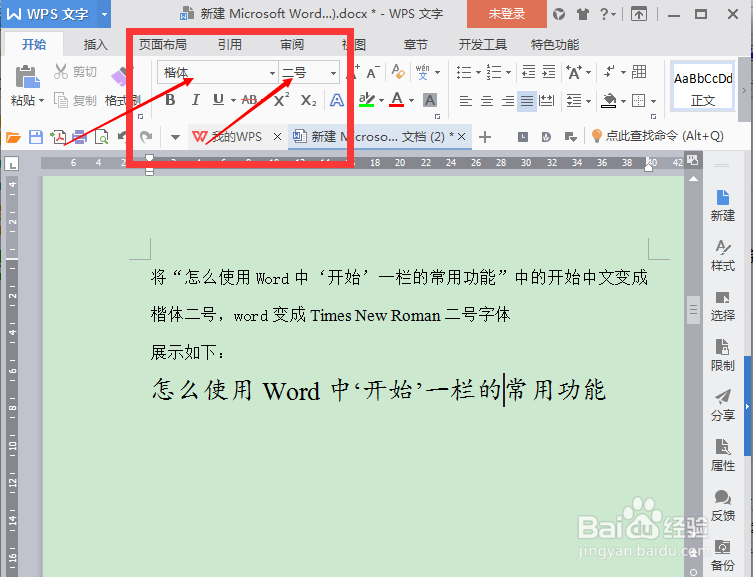Click the text effects outlined A icon
Screen dimensions: 753x577
(x=337, y=100)
